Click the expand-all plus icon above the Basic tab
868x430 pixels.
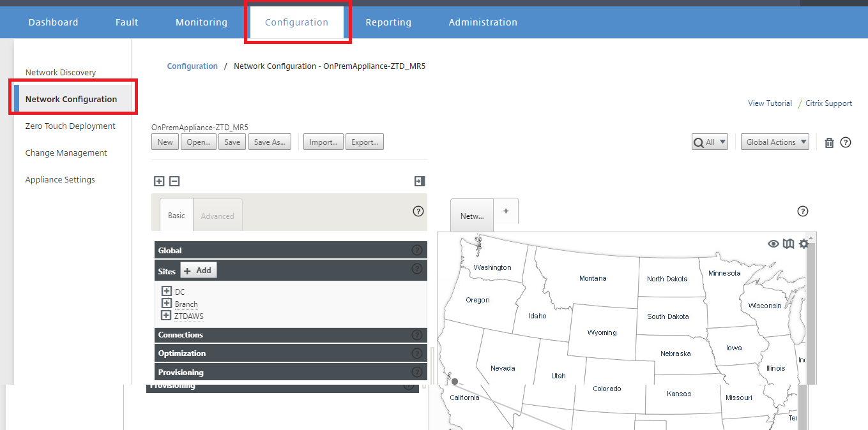coord(159,181)
